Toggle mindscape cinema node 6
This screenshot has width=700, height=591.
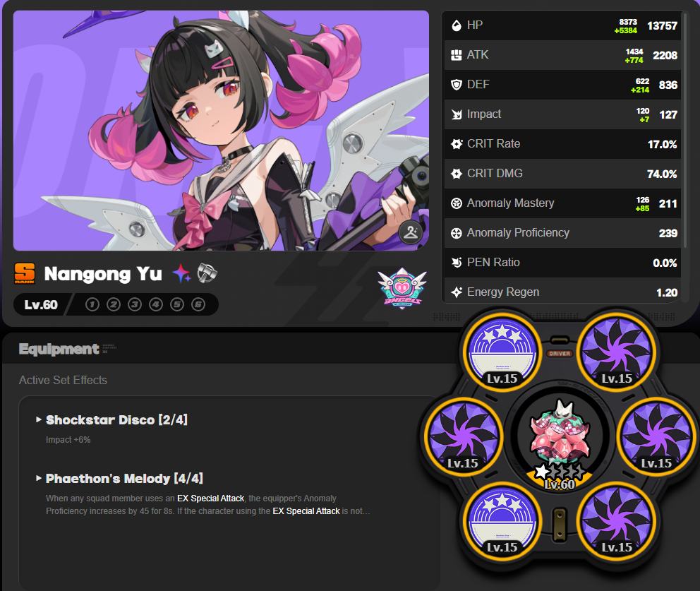[198, 304]
